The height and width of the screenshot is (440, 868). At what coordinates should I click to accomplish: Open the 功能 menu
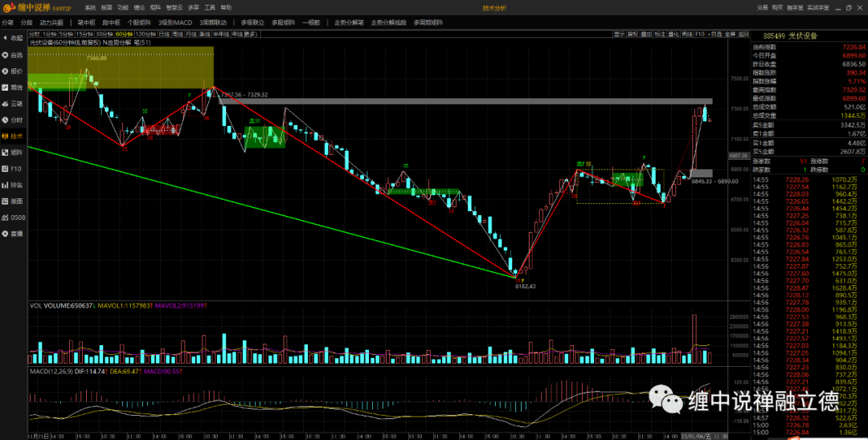[x=122, y=8]
